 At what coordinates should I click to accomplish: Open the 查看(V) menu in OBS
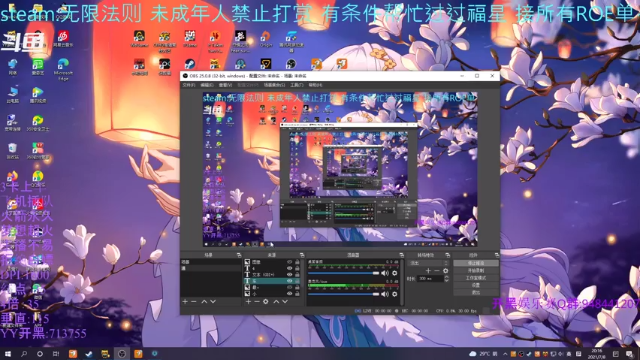(x=225, y=85)
